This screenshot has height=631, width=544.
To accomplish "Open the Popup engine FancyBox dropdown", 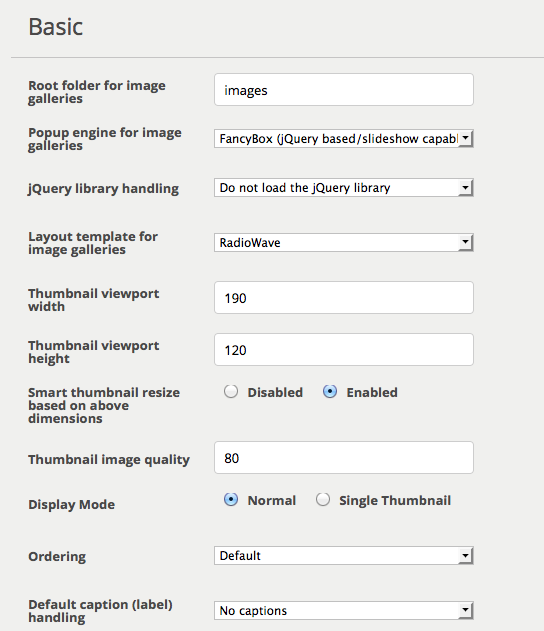I will pyautogui.click(x=344, y=139).
